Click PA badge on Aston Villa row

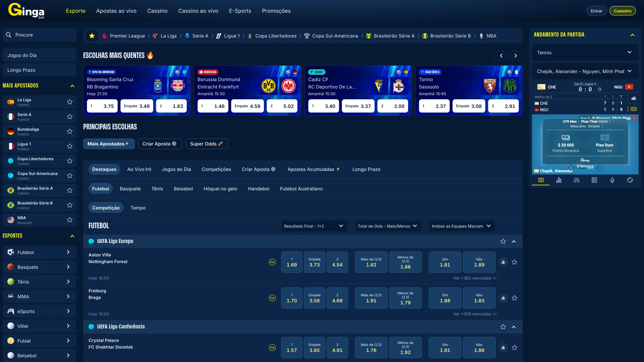272,262
